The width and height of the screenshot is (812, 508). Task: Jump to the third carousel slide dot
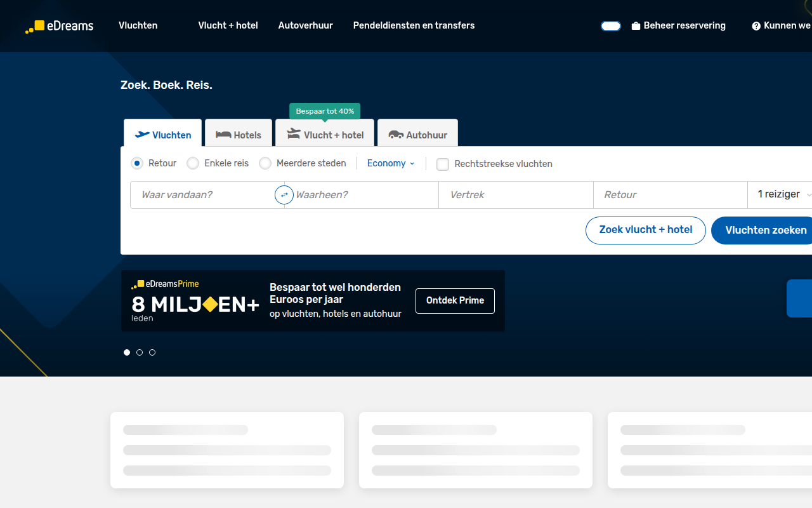point(152,352)
